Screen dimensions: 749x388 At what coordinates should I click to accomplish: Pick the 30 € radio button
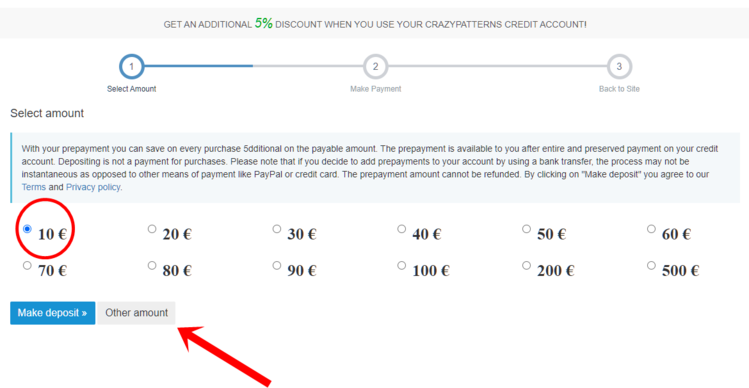(x=277, y=229)
